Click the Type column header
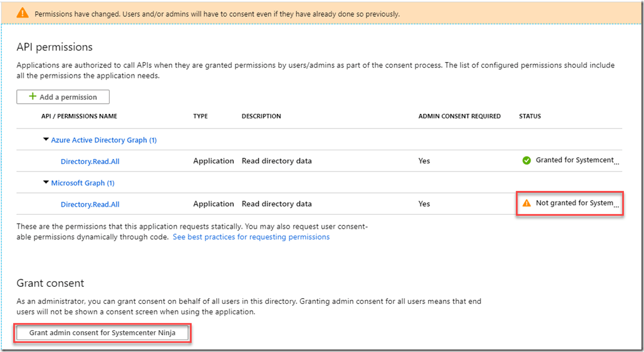 [x=200, y=116]
